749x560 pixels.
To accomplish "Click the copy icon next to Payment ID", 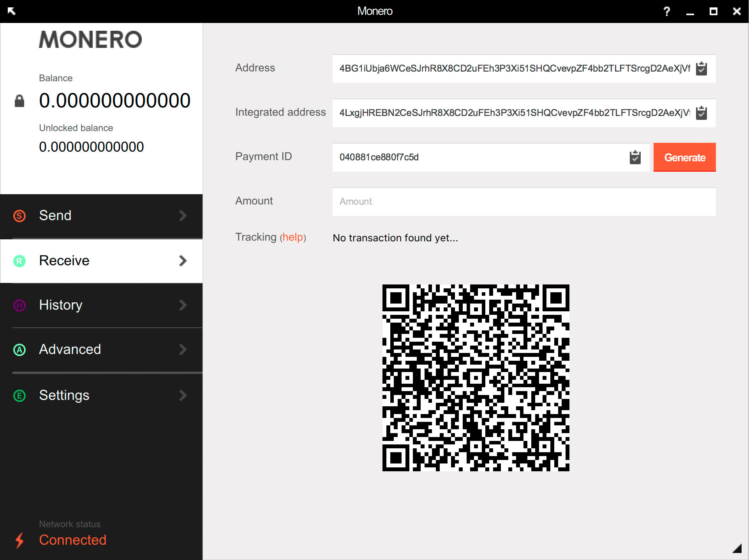I will pyautogui.click(x=635, y=157).
